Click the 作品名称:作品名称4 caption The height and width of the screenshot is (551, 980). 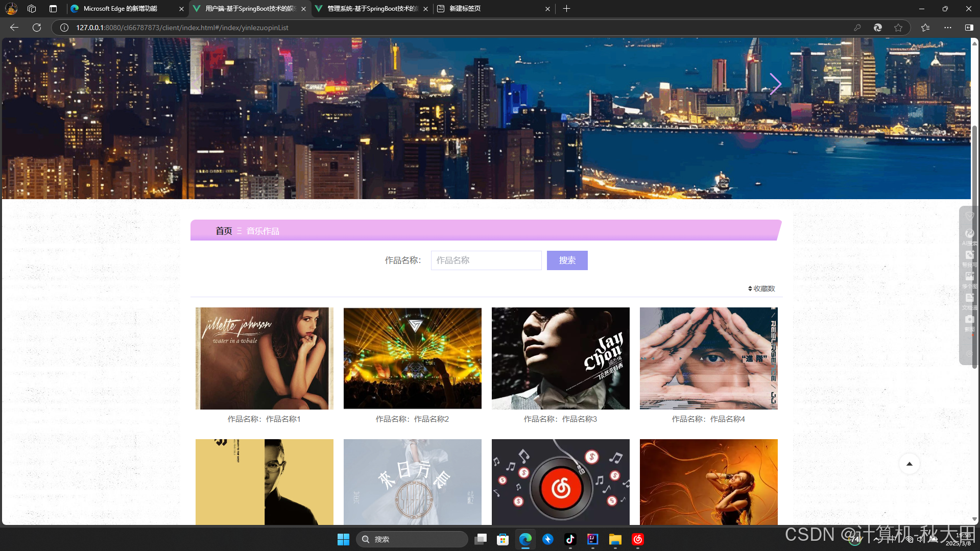click(708, 419)
